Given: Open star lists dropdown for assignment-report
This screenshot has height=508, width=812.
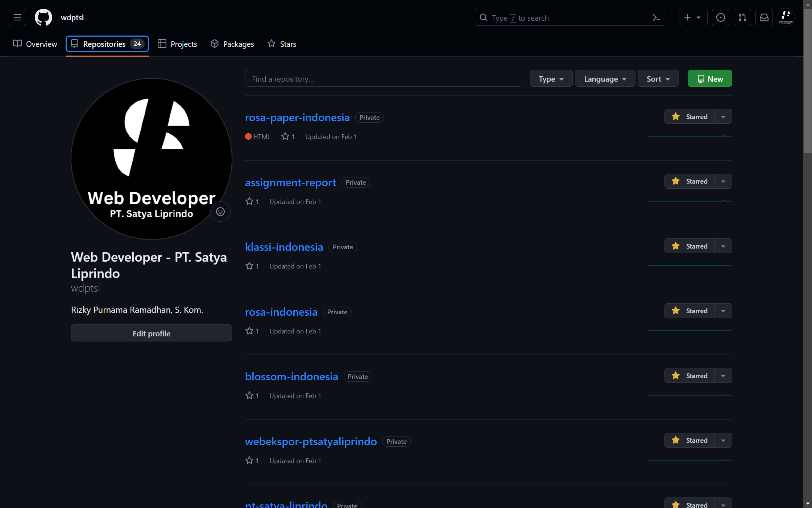Looking at the screenshot, I should point(723,181).
